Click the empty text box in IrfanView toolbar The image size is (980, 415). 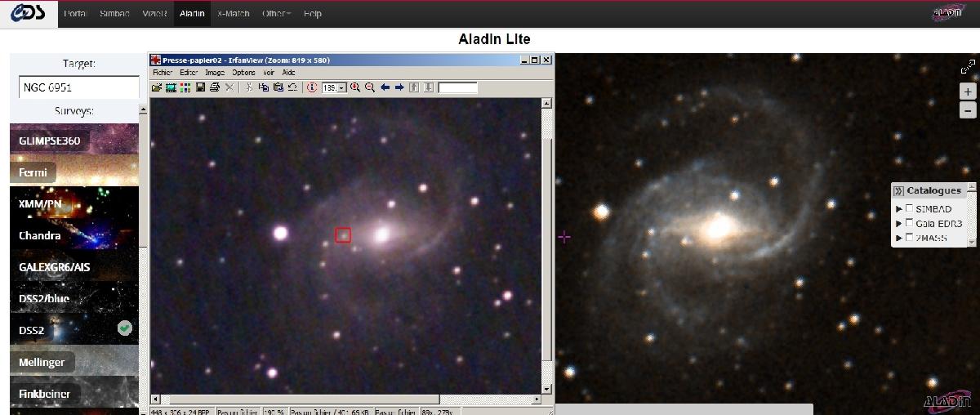click(457, 87)
